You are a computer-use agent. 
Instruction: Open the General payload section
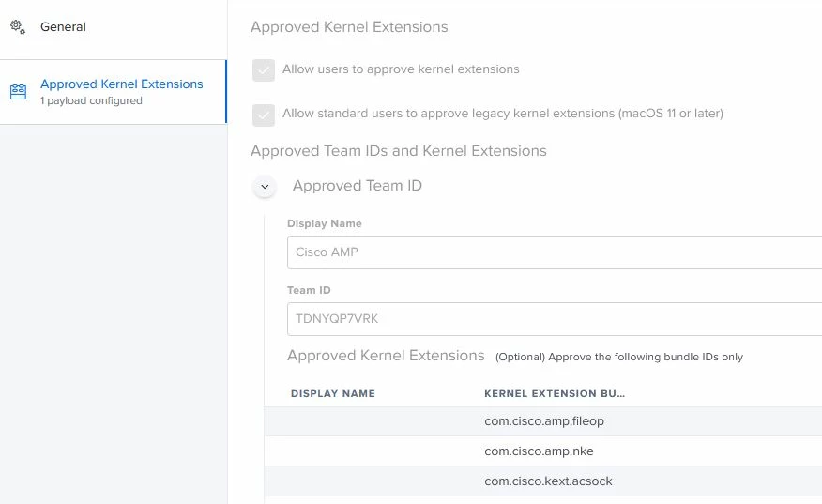[114, 27]
